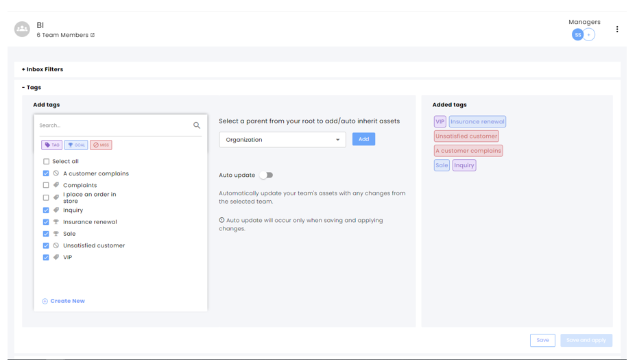The image size is (637, 364).
Task: Click the miss icon beside A customer complains
Action: pyautogui.click(x=56, y=173)
